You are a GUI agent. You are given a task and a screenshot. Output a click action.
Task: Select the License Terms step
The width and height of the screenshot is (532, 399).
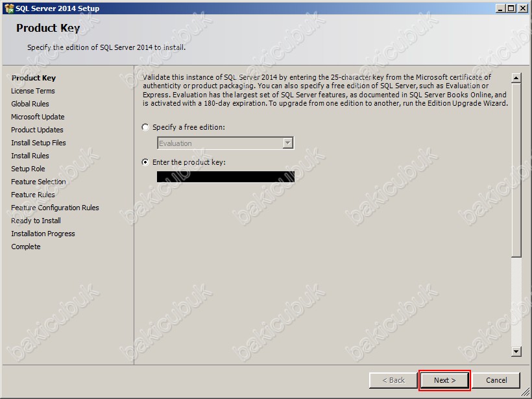(x=33, y=91)
